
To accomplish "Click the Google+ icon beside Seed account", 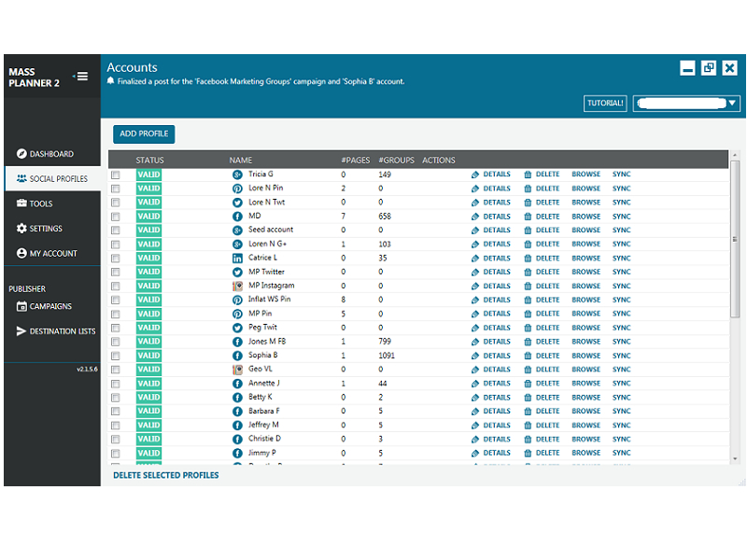I will [x=237, y=231].
